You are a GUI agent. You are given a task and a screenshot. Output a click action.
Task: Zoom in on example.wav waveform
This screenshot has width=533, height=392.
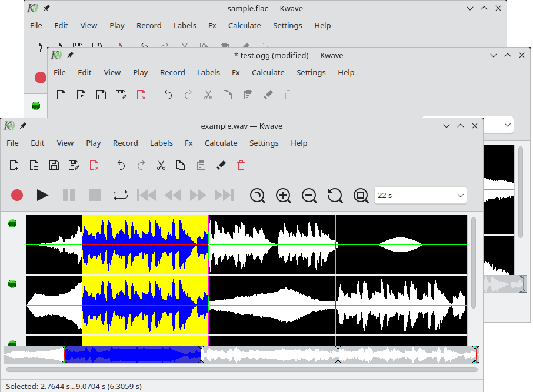click(x=284, y=196)
